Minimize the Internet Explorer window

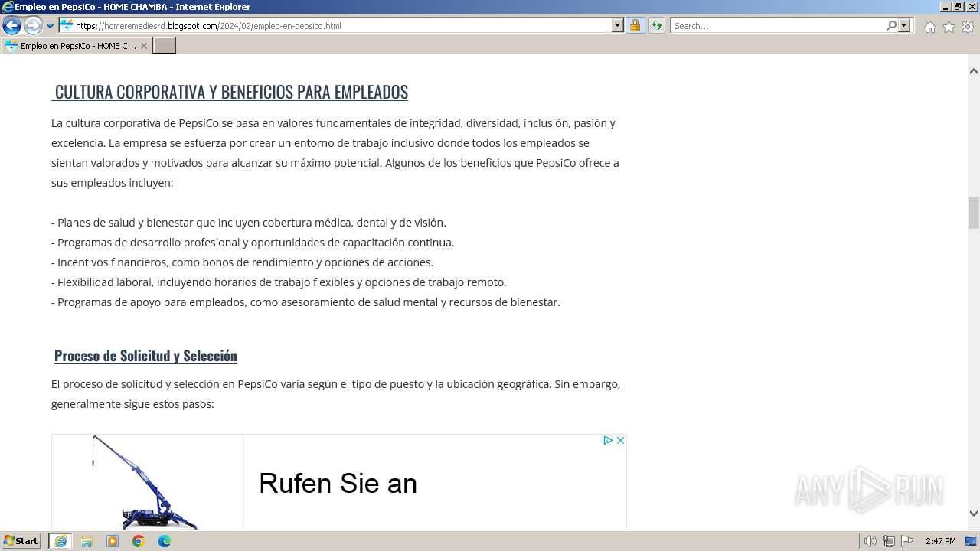944,7
